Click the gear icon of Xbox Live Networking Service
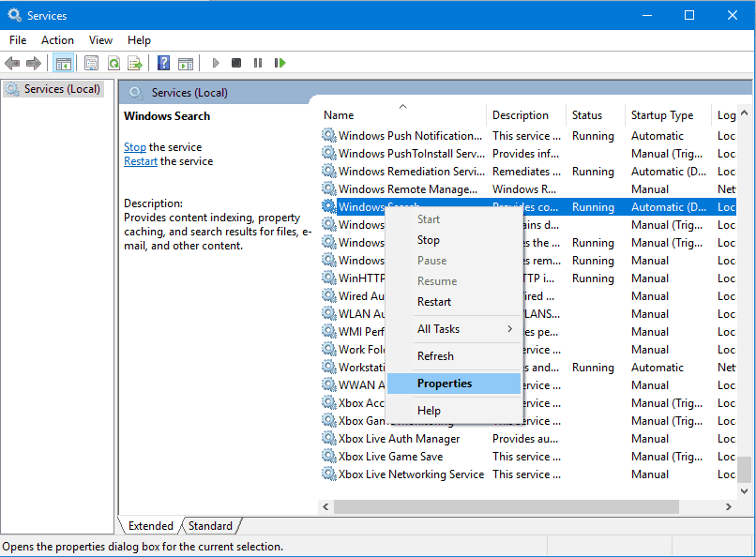756x557 pixels. coord(329,474)
